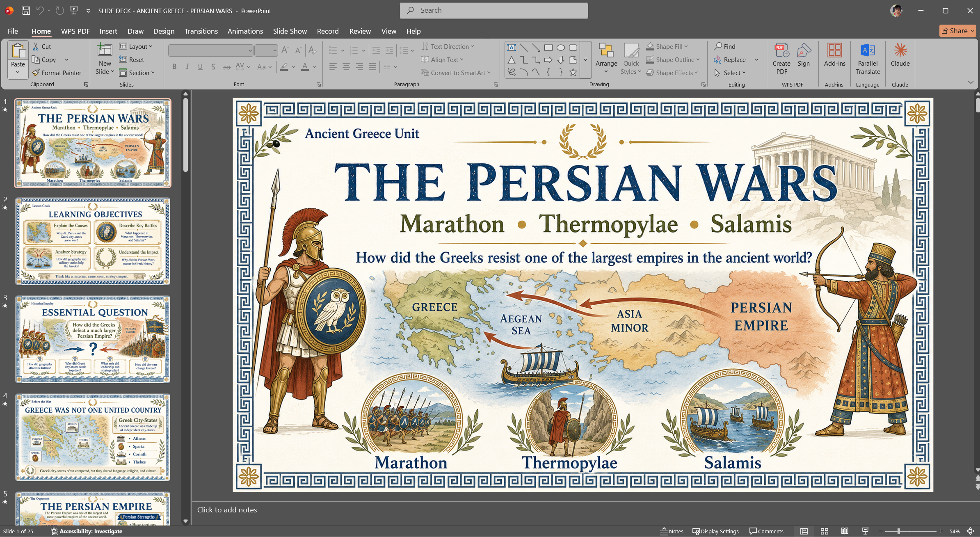Toggle Bold formatting

pyautogui.click(x=174, y=66)
